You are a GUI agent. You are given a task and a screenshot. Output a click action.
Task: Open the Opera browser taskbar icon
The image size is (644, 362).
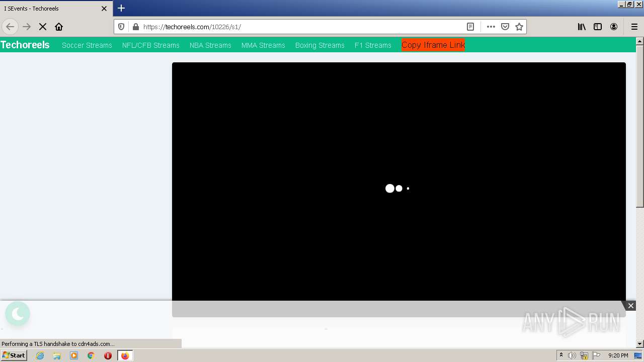click(108, 355)
